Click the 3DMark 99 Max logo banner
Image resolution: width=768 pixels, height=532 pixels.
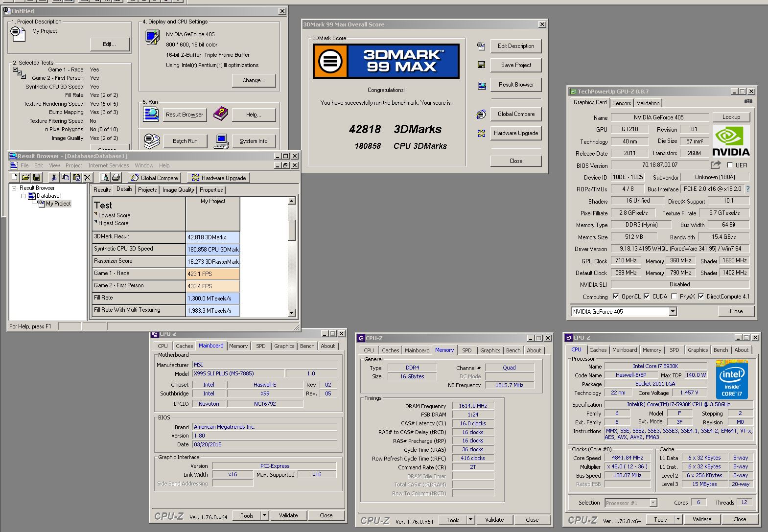pyautogui.click(x=386, y=61)
